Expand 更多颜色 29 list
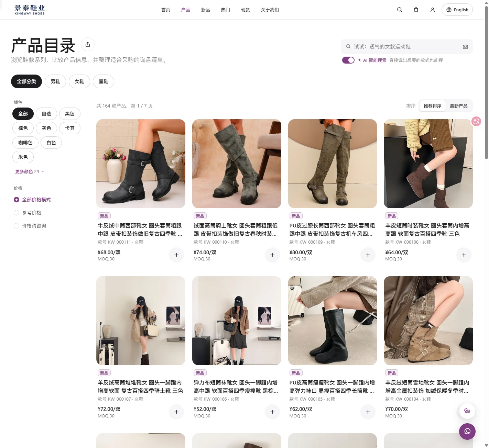Screen dimensions: 489x448 click(30, 171)
